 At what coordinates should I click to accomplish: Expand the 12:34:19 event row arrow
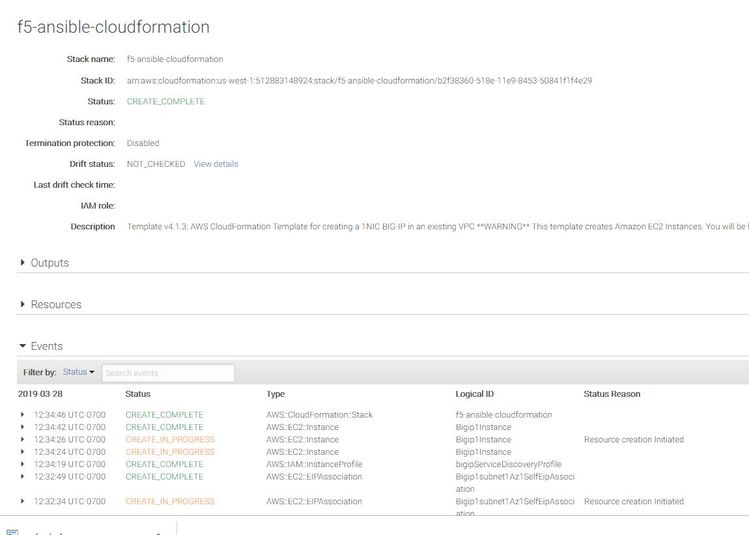pyautogui.click(x=22, y=464)
